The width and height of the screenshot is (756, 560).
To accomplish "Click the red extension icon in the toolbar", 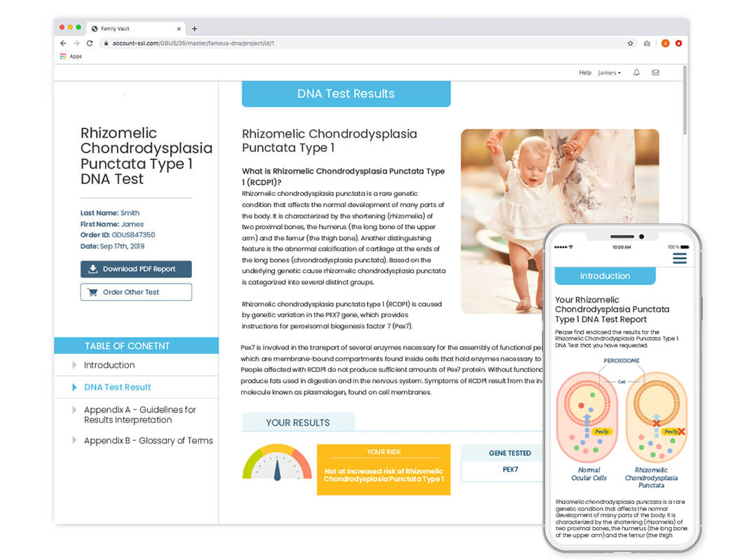I will [x=678, y=43].
